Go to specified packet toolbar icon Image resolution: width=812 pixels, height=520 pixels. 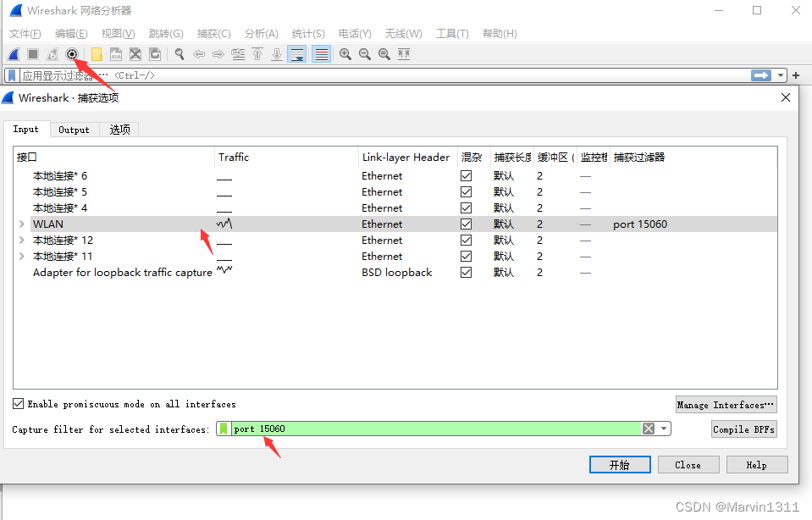tap(238, 54)
